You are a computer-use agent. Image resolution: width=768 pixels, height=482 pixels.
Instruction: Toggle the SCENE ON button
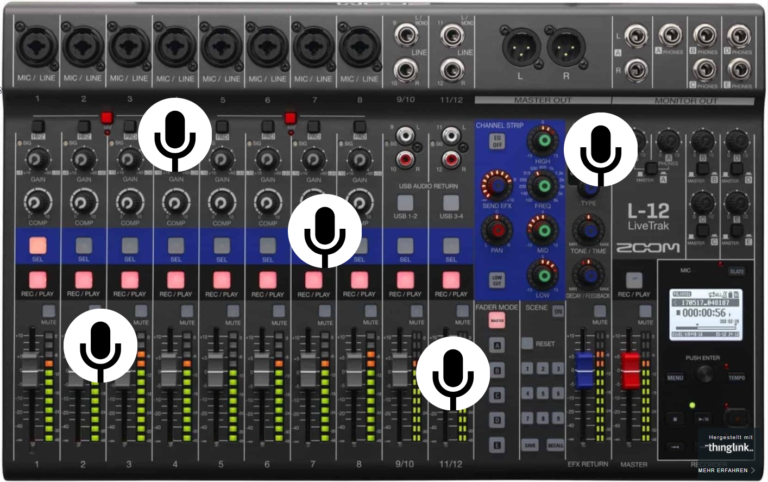558,311
